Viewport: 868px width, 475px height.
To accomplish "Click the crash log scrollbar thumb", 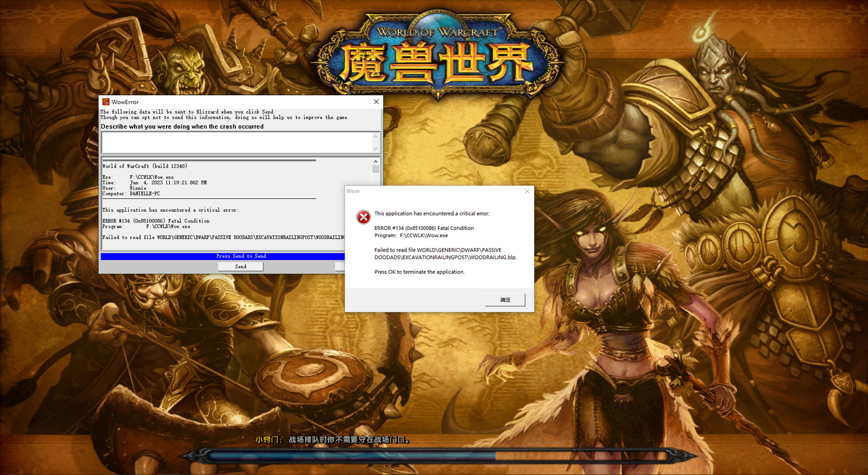I will [x=375, y=169].
